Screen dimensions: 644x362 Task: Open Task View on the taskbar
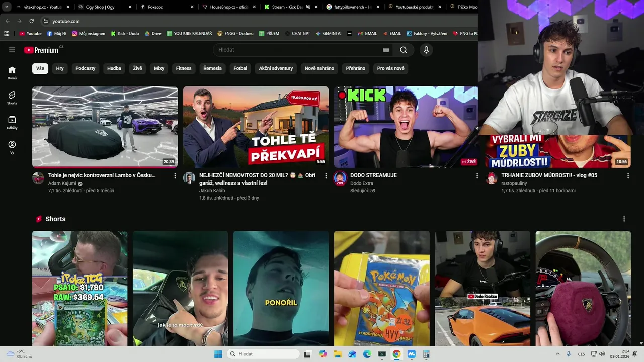(307, 354)
